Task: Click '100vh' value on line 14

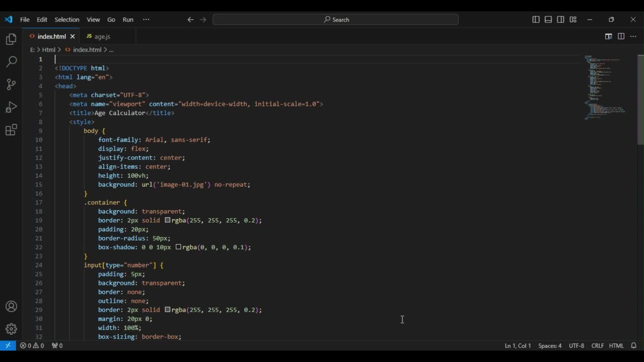Action: (x=136, y=175)
